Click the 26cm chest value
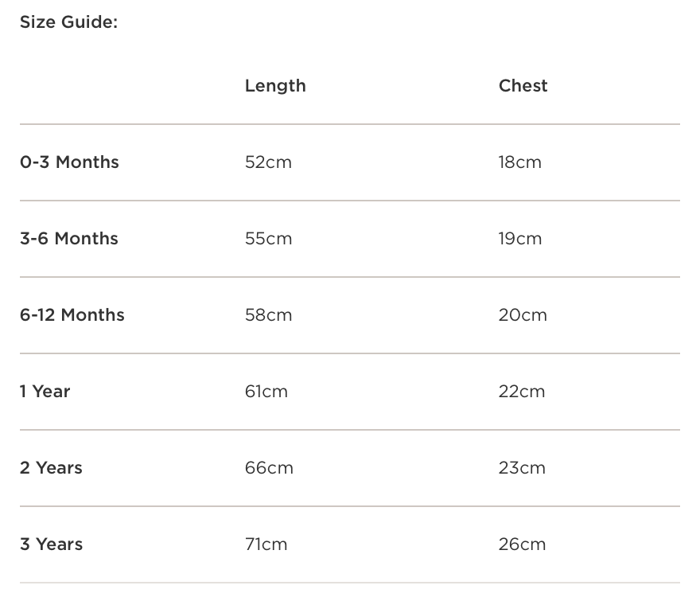The image size is (700, 597). pos(522,544)
